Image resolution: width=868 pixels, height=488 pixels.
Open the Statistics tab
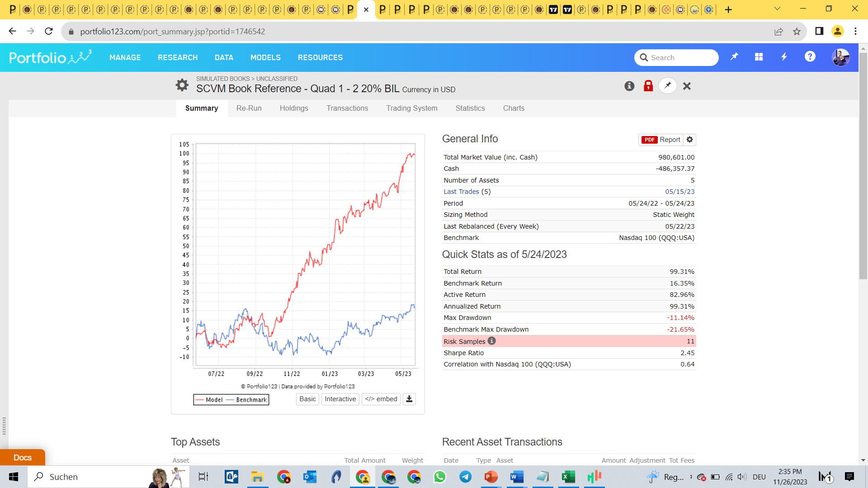[470, 108]
